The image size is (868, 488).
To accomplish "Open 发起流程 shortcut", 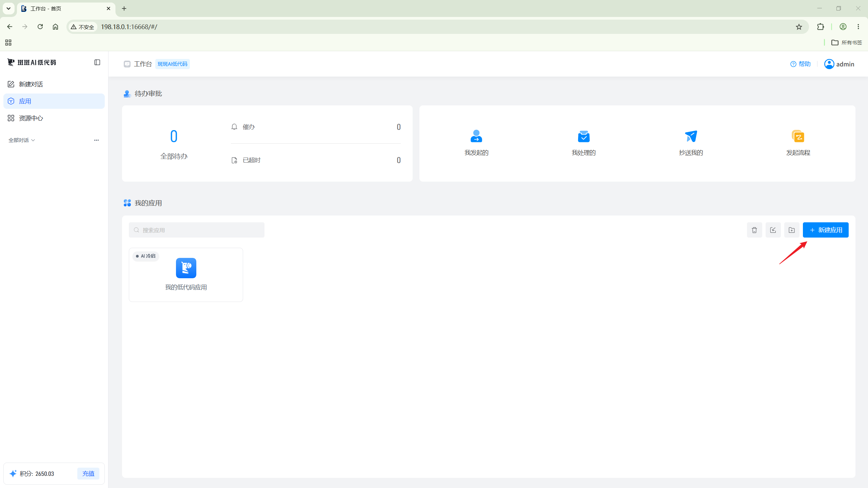I will (x=798, y=143).
